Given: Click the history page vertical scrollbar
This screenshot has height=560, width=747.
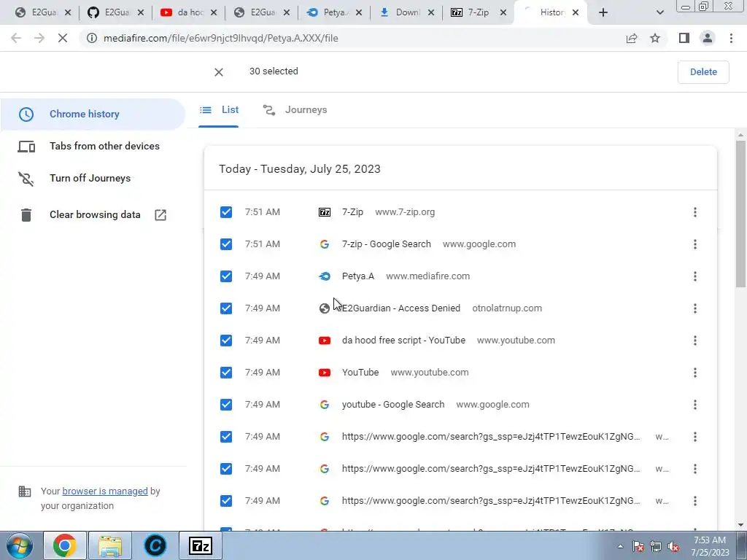Looking at the screenshot, I should point(740,214).
